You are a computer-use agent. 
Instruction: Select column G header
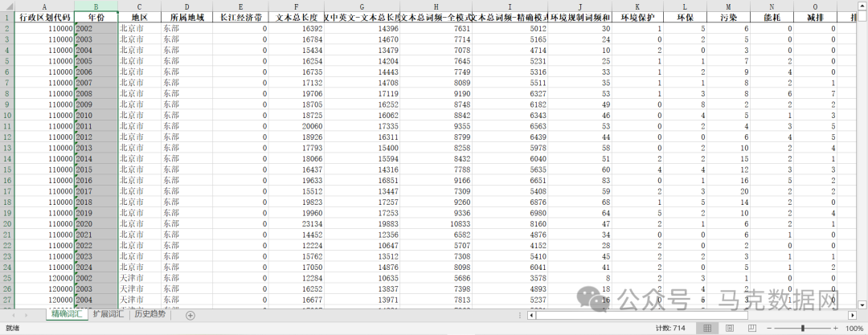pos(362,6)
